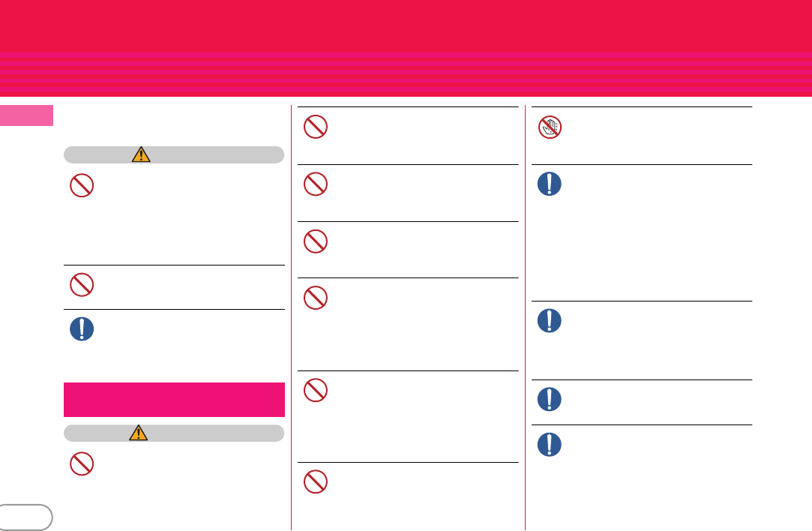Viewport: 812px width, 531px height.
Task: Click the prohibition icon just above the left blue exclamation
Action: pyautogui.click(x=82, y=284)
